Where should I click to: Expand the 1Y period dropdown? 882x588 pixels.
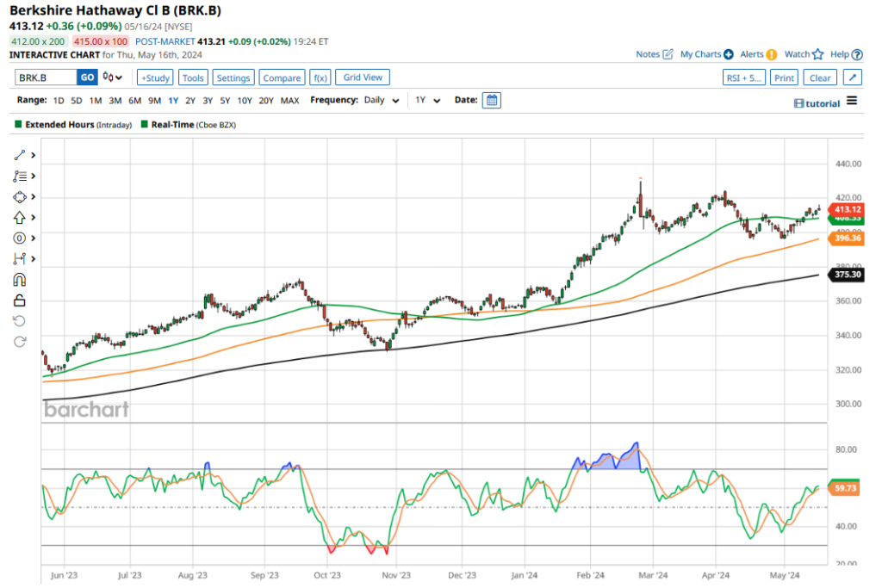point(427,100)
